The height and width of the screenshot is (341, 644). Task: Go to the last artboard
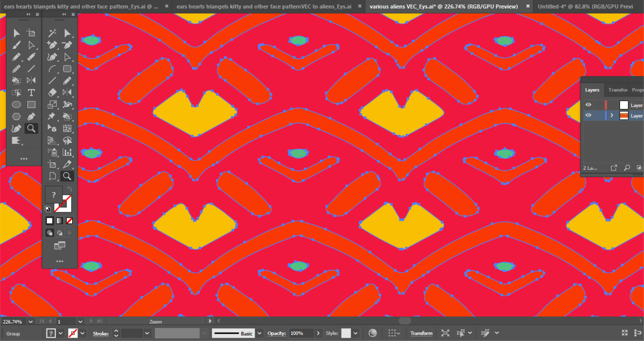tap(100, 321)
